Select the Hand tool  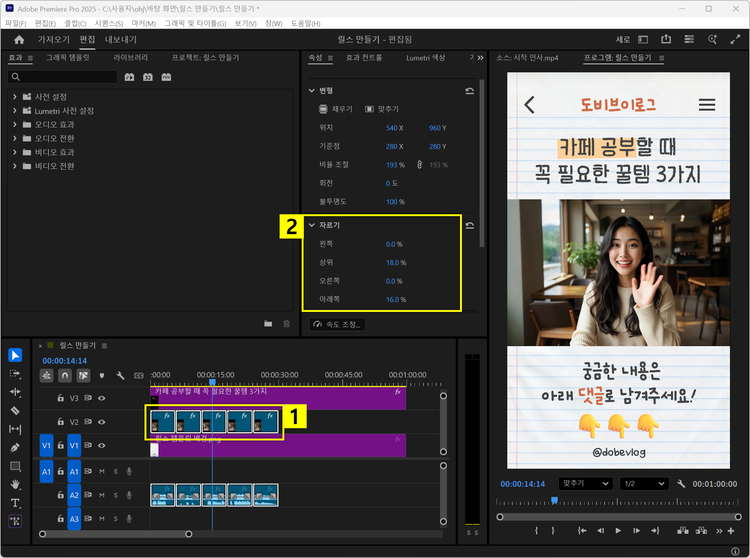tap(15, 484)
